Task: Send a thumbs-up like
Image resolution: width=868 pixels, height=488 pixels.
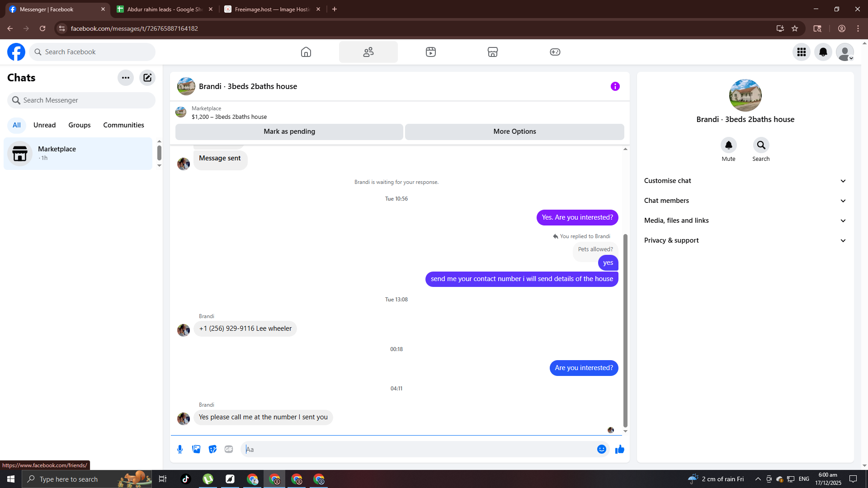Action: click(619, 449)
